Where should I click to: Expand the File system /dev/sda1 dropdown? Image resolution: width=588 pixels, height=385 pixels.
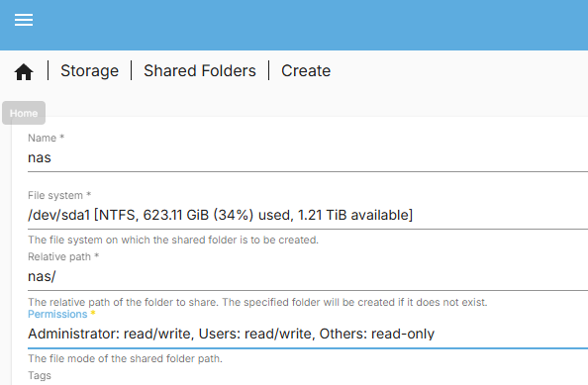308,215
